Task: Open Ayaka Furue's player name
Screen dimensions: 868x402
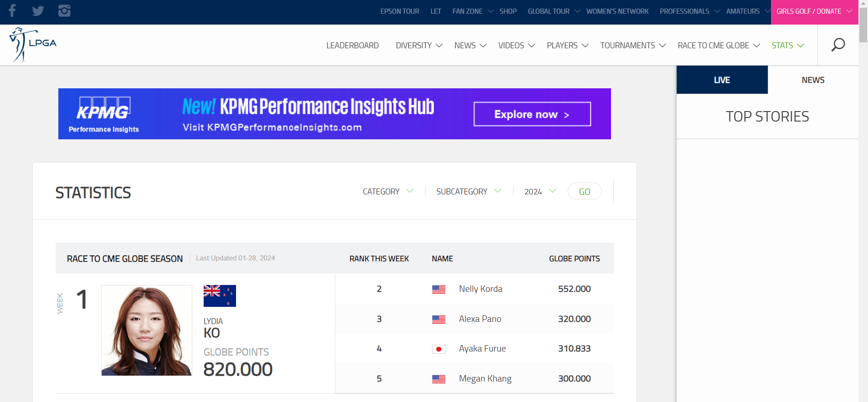Action: [483, 348]
